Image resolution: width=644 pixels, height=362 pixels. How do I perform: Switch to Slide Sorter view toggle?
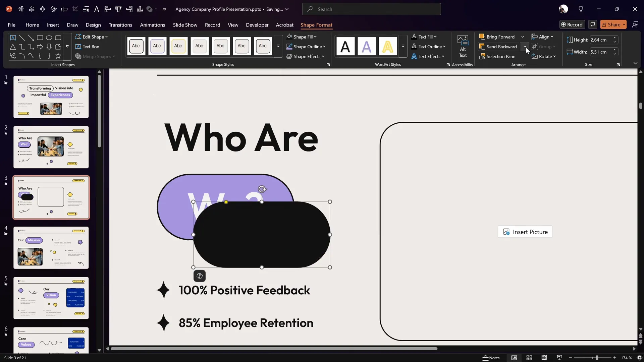529,358
